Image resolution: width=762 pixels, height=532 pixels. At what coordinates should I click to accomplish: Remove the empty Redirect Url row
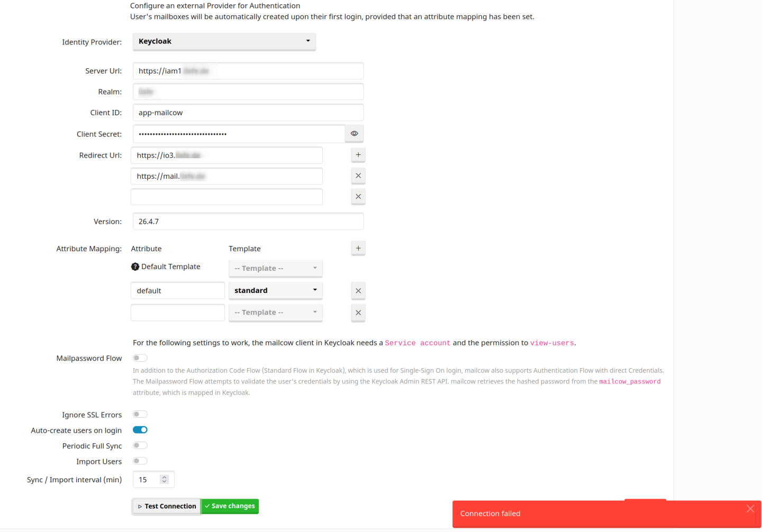pos(358,197)
